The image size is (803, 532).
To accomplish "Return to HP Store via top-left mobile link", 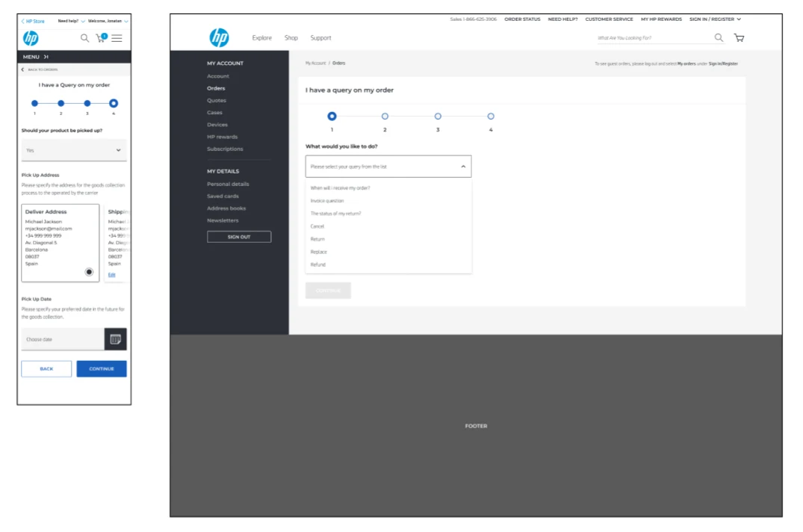I will 33,21.
